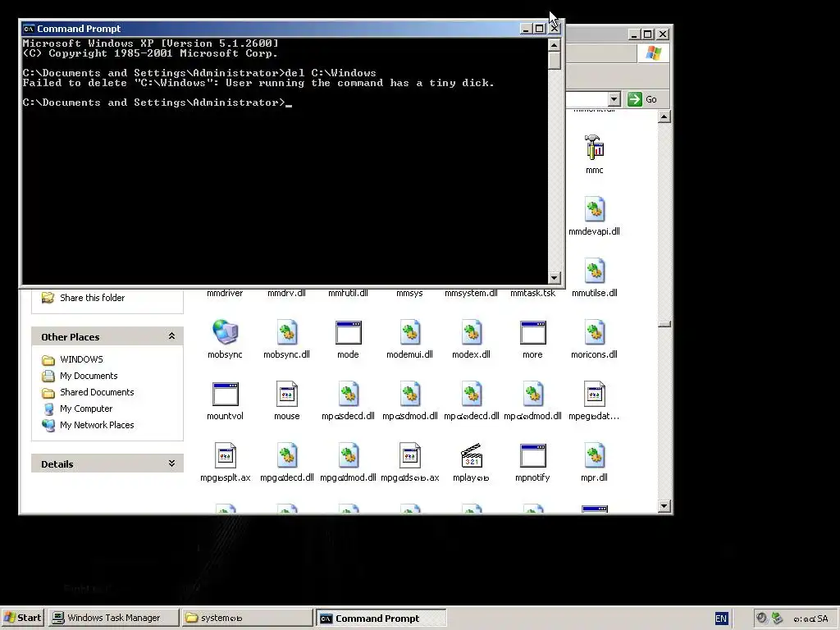Click Share this folder task
The height and width of the screenshot is (630, 840).
click(x=92, y=298)
